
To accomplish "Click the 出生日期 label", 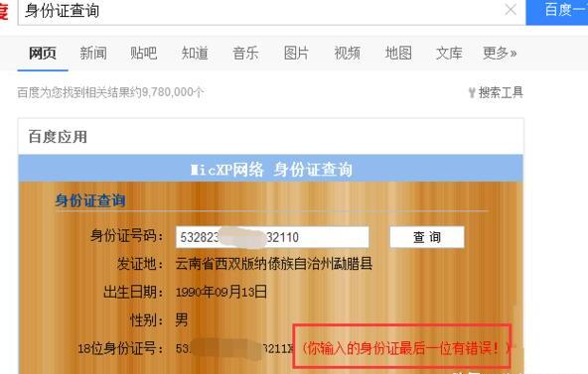I will coord(133,292).
